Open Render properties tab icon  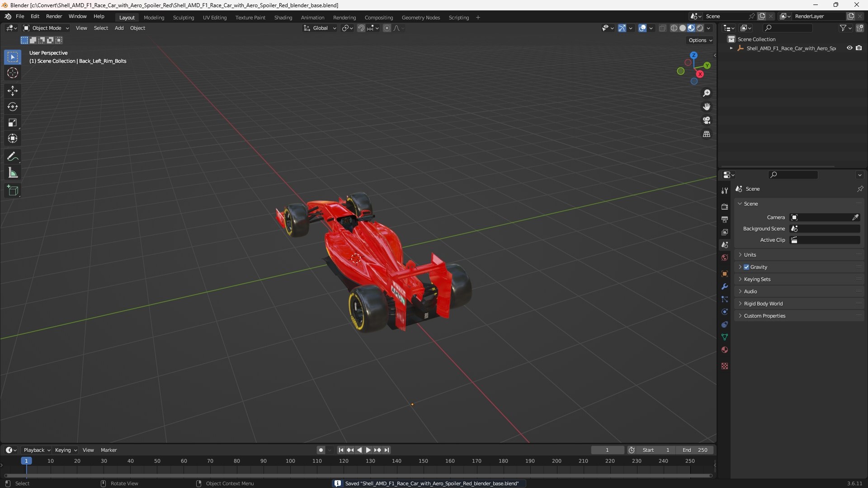(x=725, y=206)
